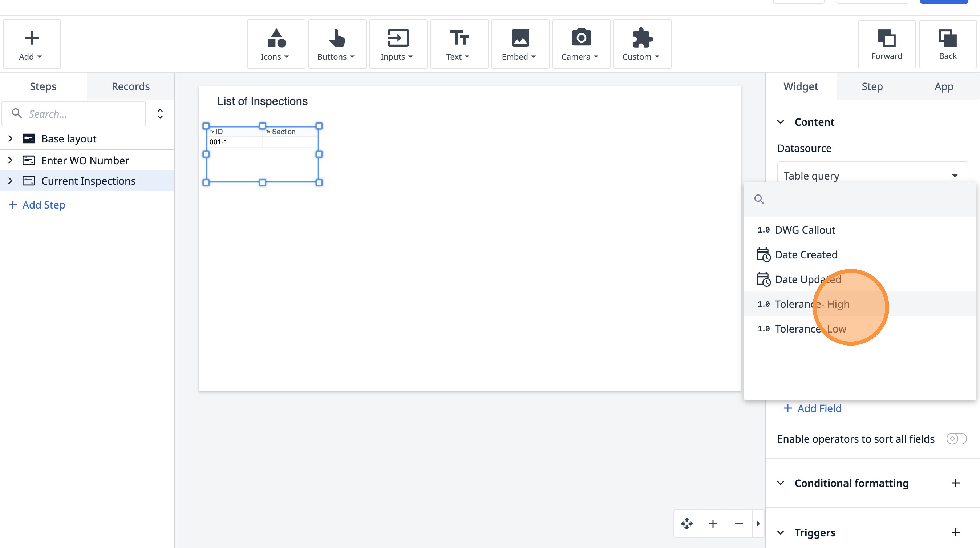Select Tolerance- Low field option
The image size is (980, 548).
[810, 329]
